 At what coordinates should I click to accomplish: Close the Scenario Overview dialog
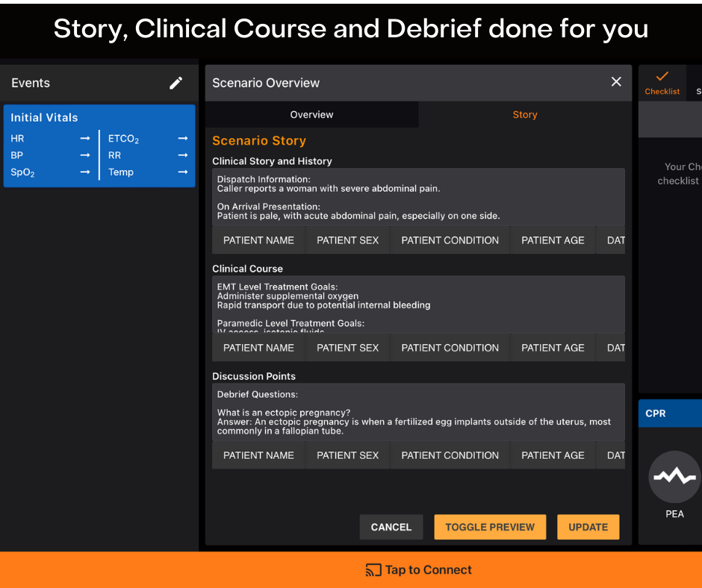(x=615, y=81)
